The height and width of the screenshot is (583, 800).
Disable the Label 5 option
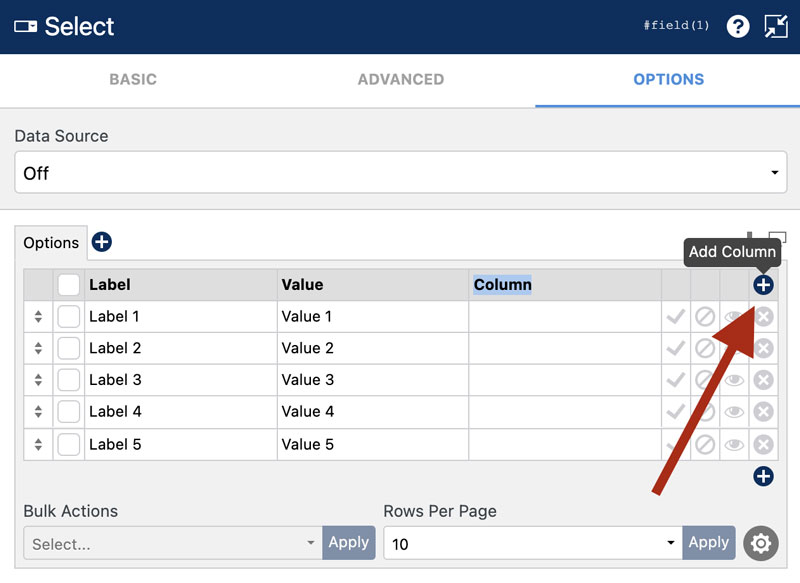pos(705,444)
